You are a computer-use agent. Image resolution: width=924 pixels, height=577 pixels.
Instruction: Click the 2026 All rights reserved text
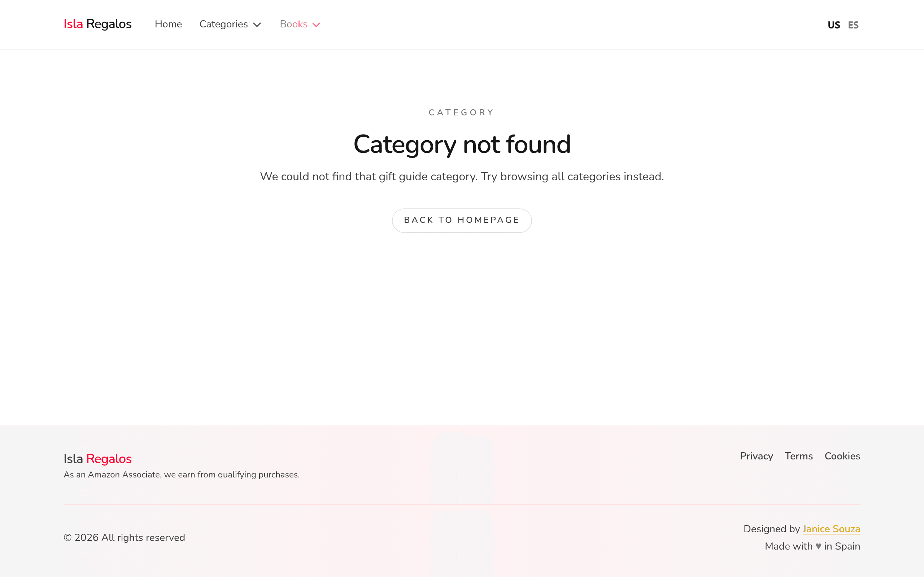[124, 538]
